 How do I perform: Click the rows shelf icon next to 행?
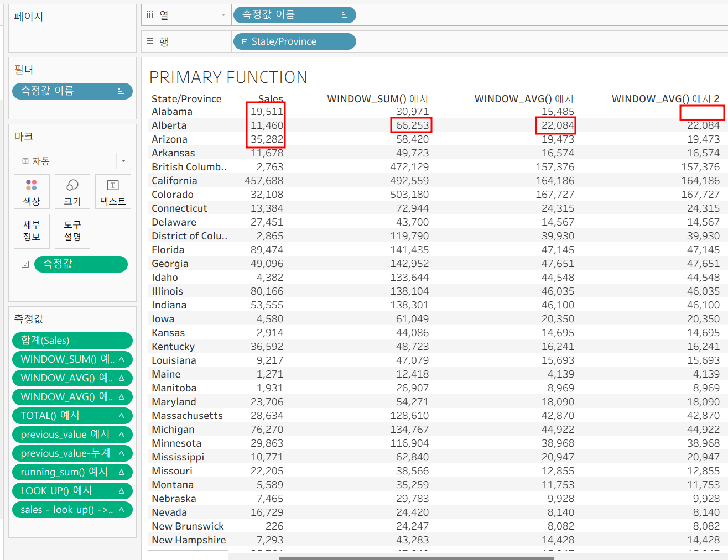150,41
